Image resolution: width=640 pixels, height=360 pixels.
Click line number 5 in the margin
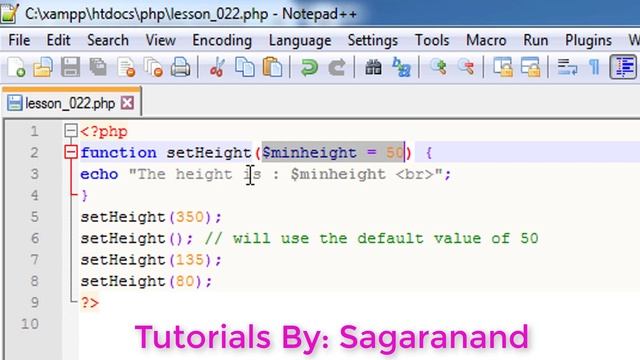click(34, 216)
